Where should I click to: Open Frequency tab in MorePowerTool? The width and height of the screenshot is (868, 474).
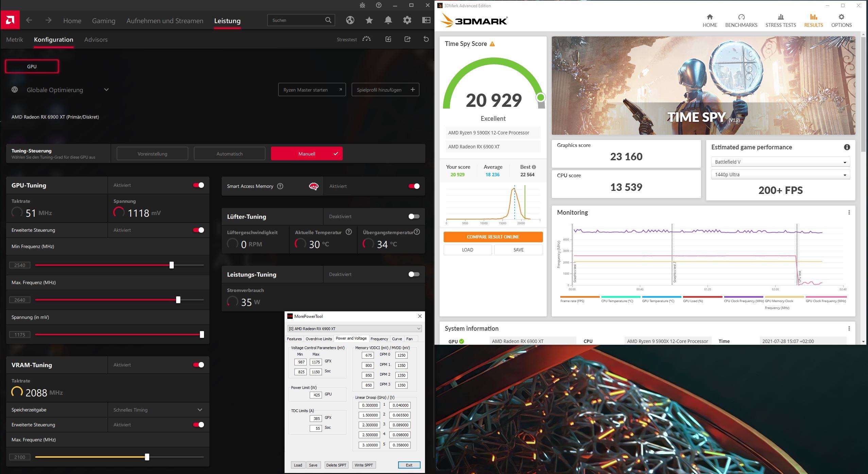tap(379, 339)
